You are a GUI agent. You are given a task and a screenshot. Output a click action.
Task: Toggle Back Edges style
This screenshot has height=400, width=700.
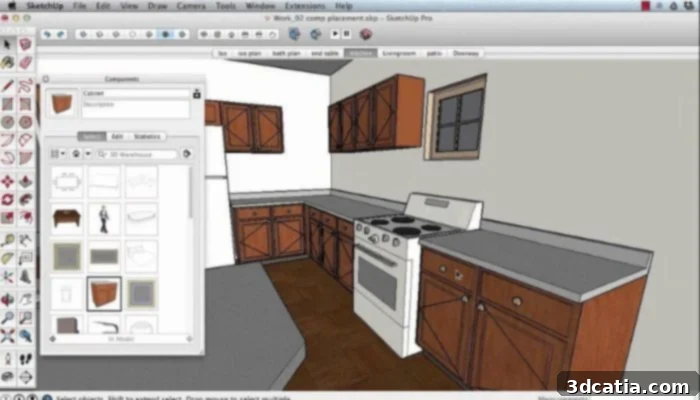(100, 34)
